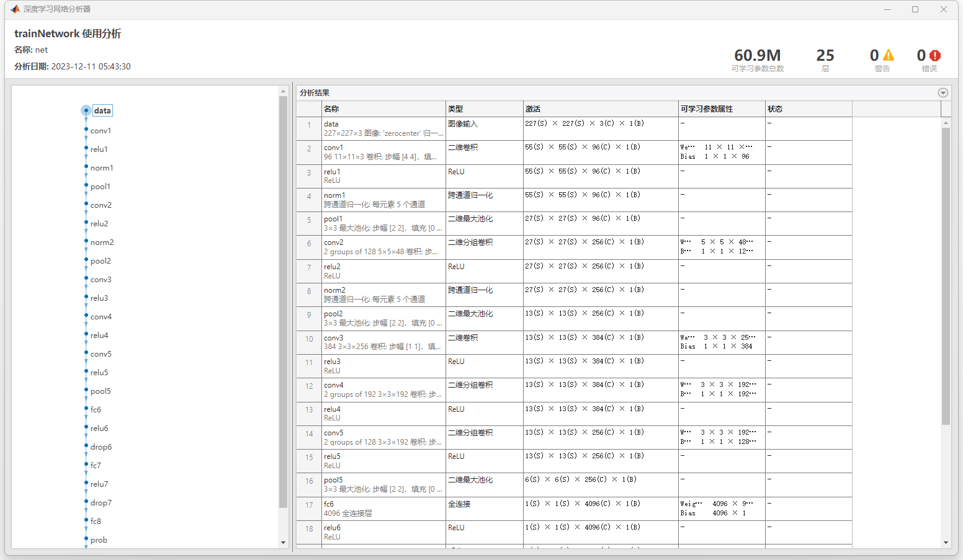
Task: Click the MATLAB logo icon in title bar
Action: click(15, 9)
